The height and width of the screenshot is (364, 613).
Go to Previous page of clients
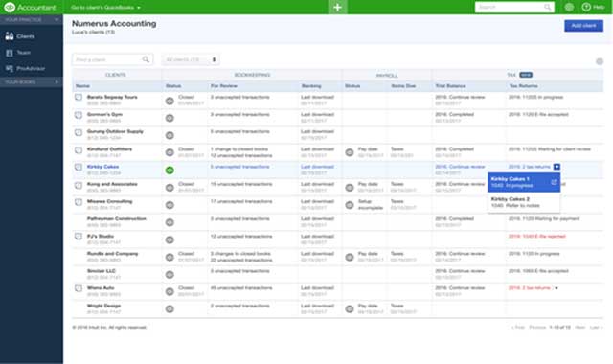pos(537,327)
